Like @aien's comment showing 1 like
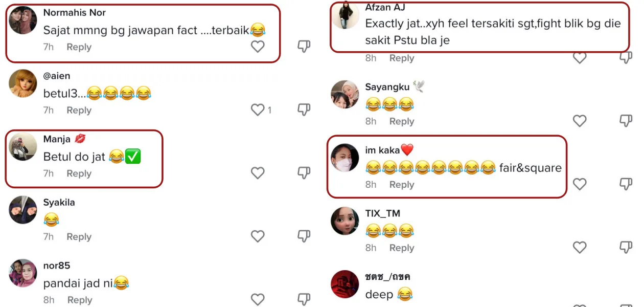The image size is (644, 307). coord(258,109)
